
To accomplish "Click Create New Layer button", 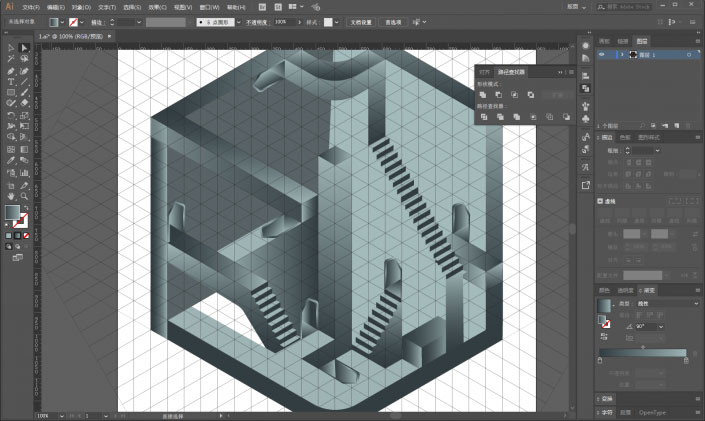I will click(677, 126).
